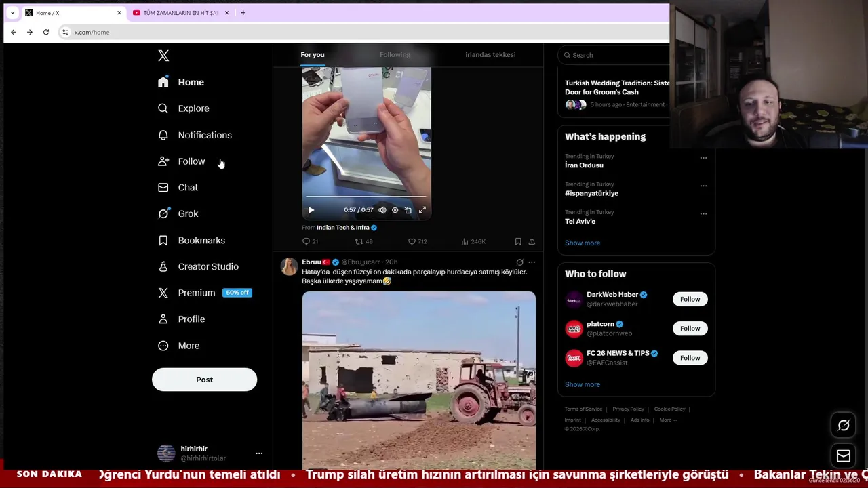The image size is (868, 488).
Task: Open Explore in the sidebar
Action: [184, 108]
